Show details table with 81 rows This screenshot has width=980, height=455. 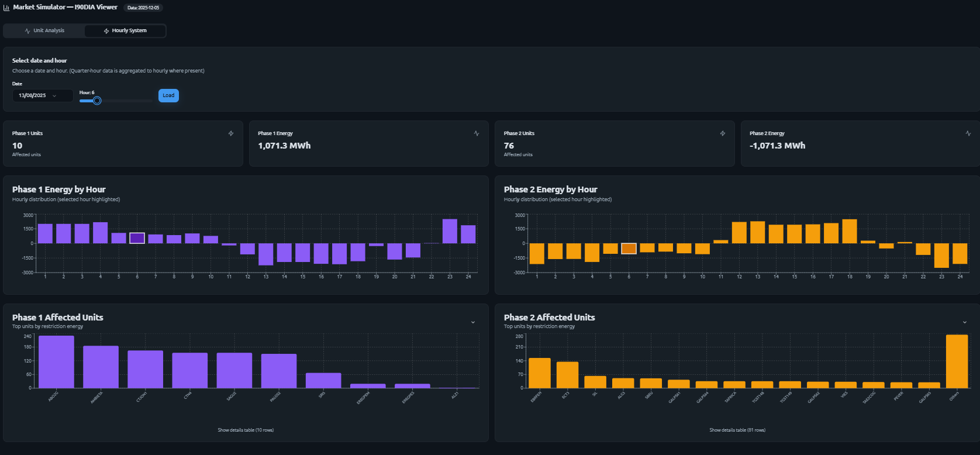pos(737,430)
